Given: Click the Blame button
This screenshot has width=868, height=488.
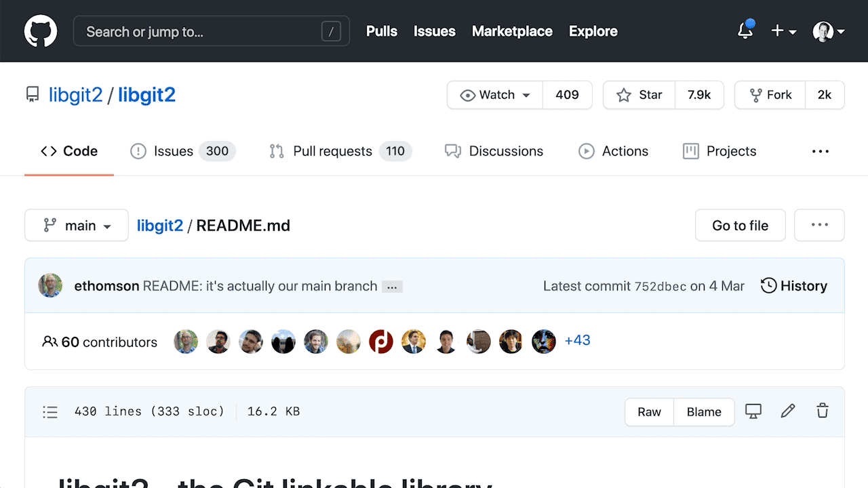Looking at the screenshot, I should tap(704, 411).
